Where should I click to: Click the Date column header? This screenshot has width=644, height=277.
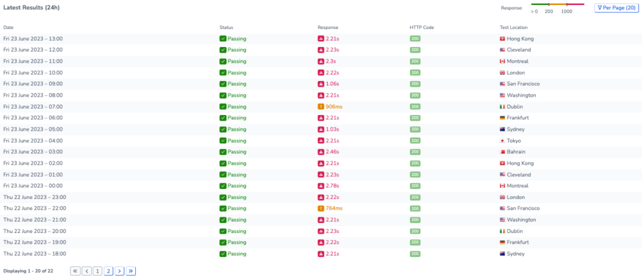8,28
